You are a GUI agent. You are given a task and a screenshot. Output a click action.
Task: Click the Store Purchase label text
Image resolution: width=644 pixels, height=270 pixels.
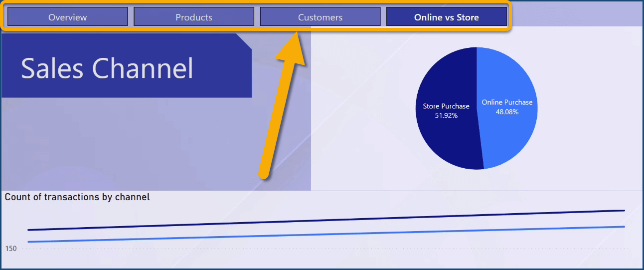coord(446,106)
